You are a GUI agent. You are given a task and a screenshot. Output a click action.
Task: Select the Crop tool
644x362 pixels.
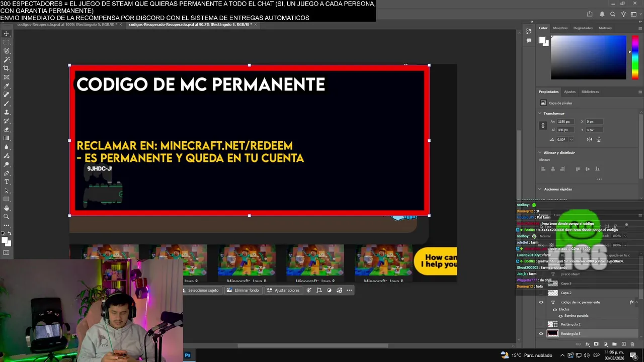(7, 68)
